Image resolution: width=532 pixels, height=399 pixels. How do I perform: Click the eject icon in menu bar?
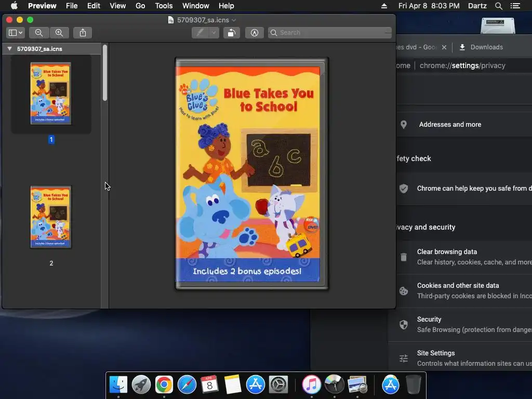[384, 6]
